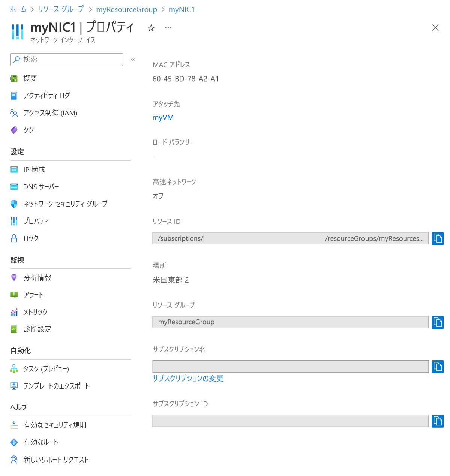The height and width of the screenshot is (476, 450).
Task: Click the ロック padlock icon
Action: pyautogui.click(x=14, y=238)
